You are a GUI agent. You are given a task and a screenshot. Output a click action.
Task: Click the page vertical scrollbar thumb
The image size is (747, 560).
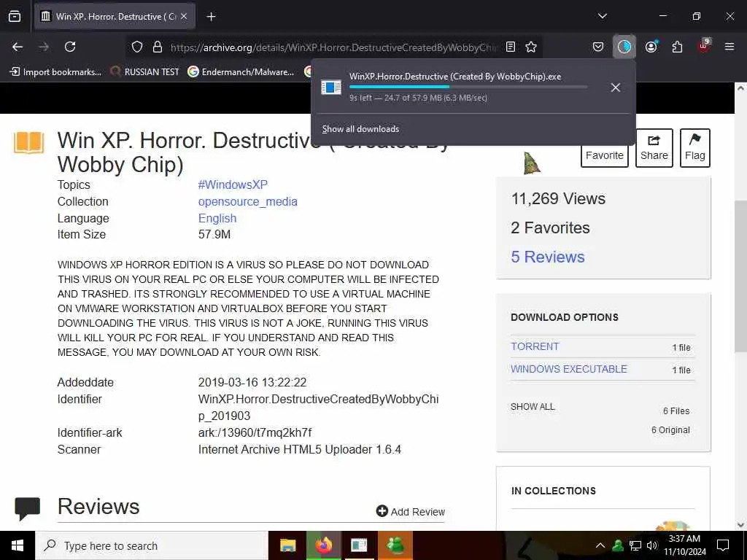click(740, 276)
